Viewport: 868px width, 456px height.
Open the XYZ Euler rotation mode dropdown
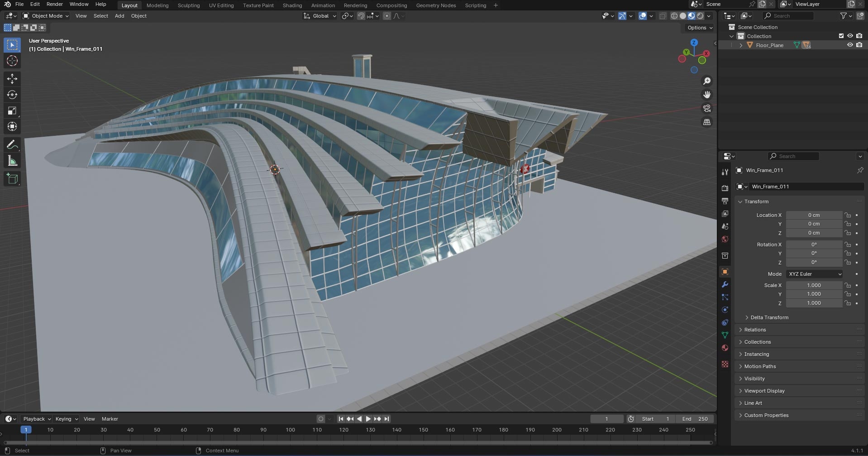coord(815,274)
